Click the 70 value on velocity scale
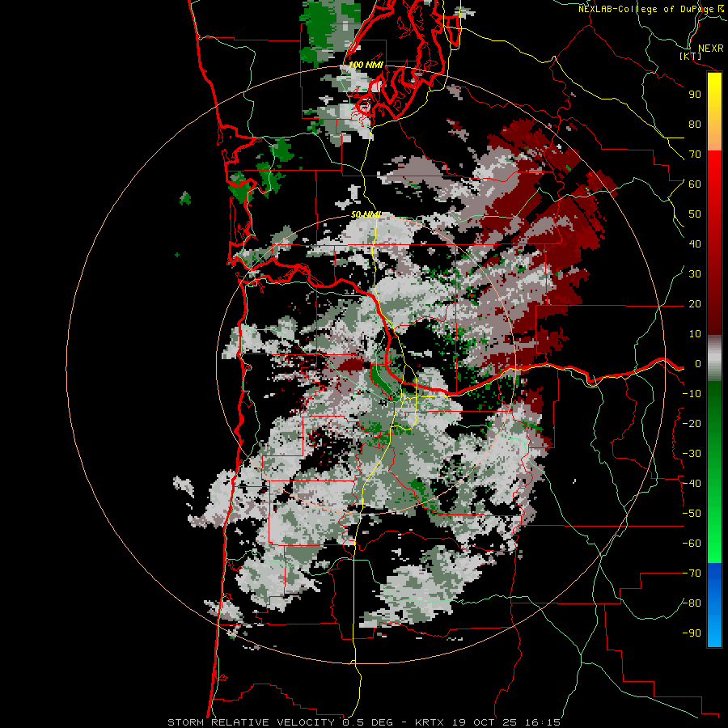Viewport: 728px width, 728px height. 695,154
